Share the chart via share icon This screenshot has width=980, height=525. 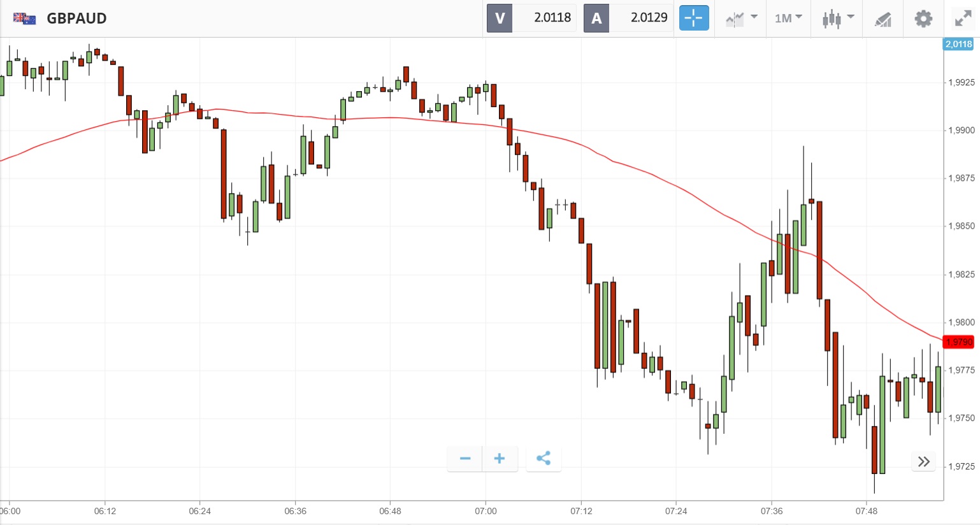544,459
